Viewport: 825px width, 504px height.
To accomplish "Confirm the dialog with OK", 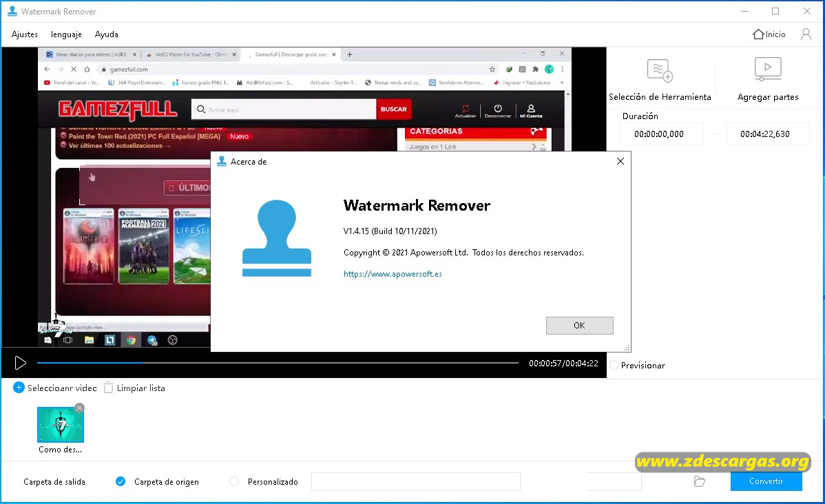I will pyautogui.click(x=579, y=325).
